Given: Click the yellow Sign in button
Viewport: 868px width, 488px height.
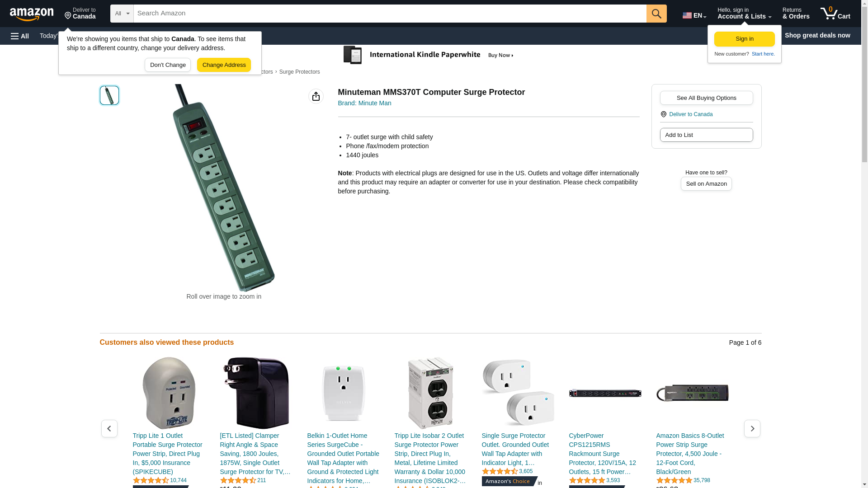Looking at the screenshot, I should pos(744,39).
